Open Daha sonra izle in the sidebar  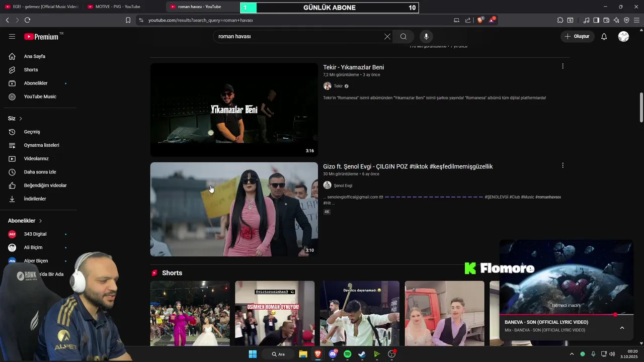tap(40, 172)
